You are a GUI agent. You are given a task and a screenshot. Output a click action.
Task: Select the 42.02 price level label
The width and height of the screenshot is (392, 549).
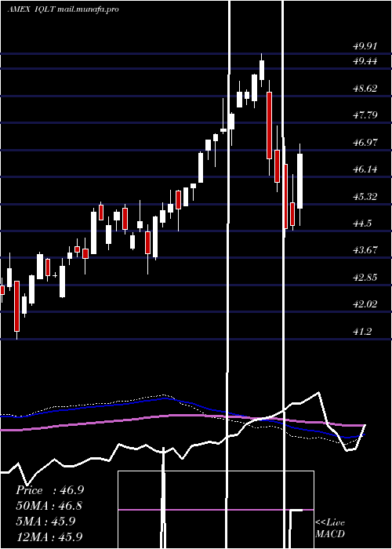365,304
